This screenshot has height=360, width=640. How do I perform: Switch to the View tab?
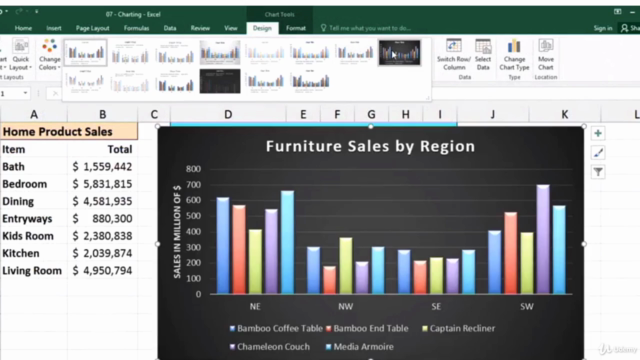coord(231,28)
